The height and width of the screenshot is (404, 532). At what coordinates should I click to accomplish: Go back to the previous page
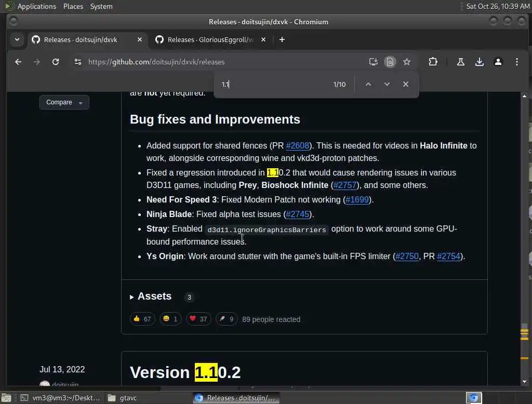click(x=18, y=62)
